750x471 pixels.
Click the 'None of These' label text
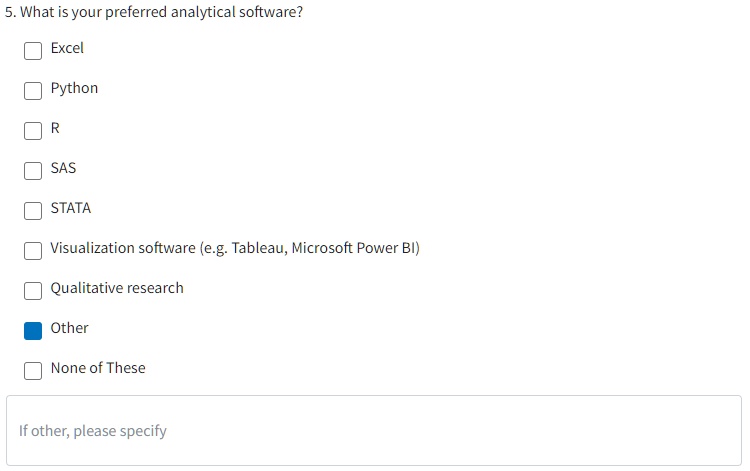click(98, 368)
